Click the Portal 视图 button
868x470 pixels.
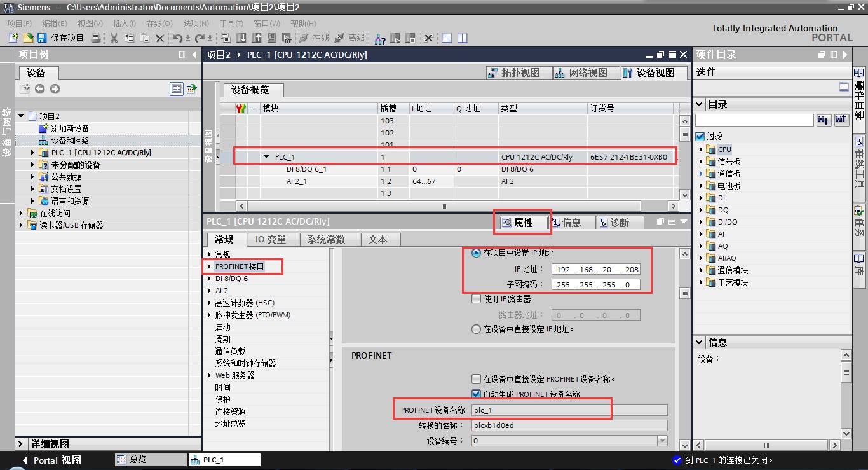click(x=52, y=460)
